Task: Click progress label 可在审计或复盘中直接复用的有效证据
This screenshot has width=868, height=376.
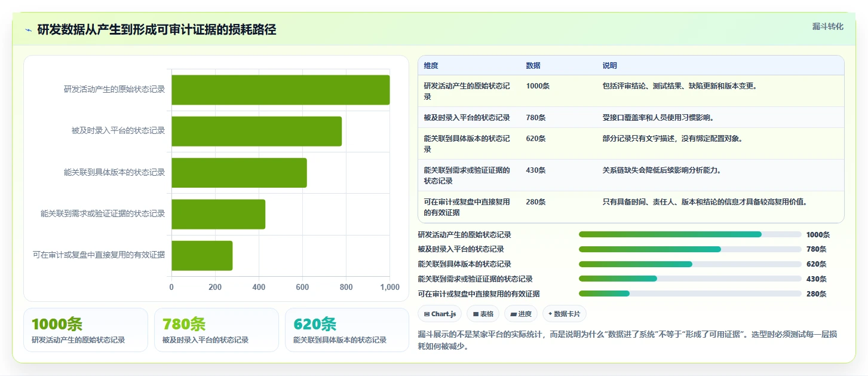Action: coord(479,294)
